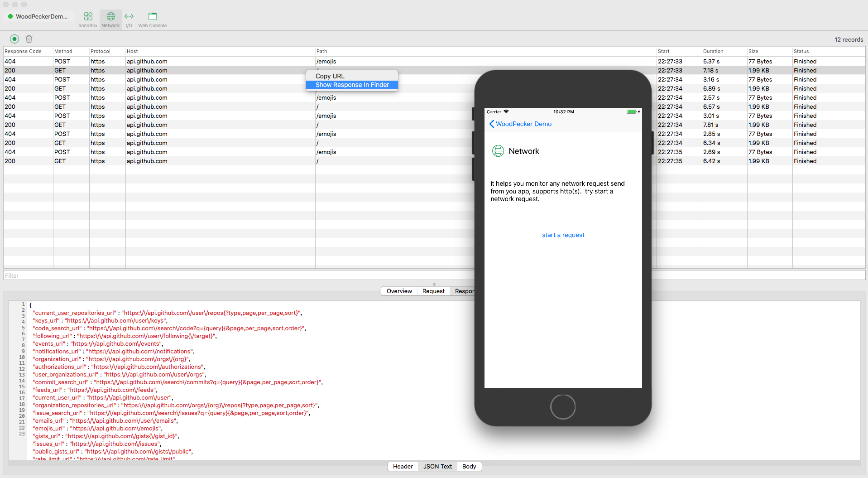
Task: Select the record with duration 7.18 s
Action: point(434,70)
